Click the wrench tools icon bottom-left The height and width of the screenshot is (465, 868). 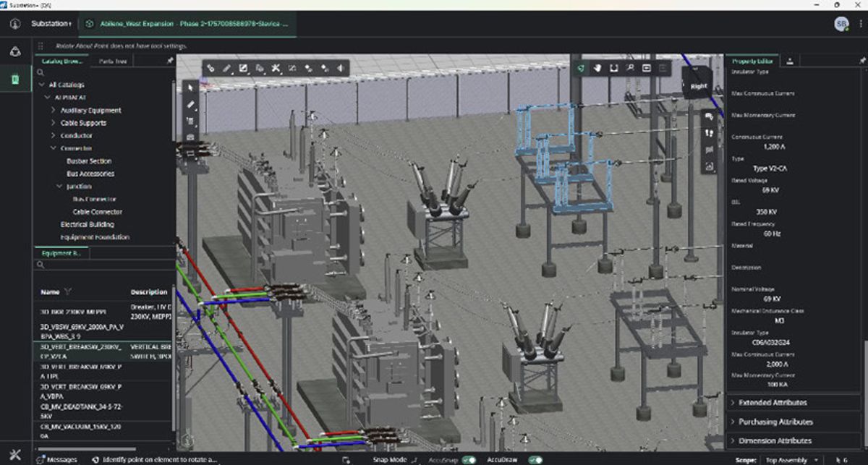point(16,455)
